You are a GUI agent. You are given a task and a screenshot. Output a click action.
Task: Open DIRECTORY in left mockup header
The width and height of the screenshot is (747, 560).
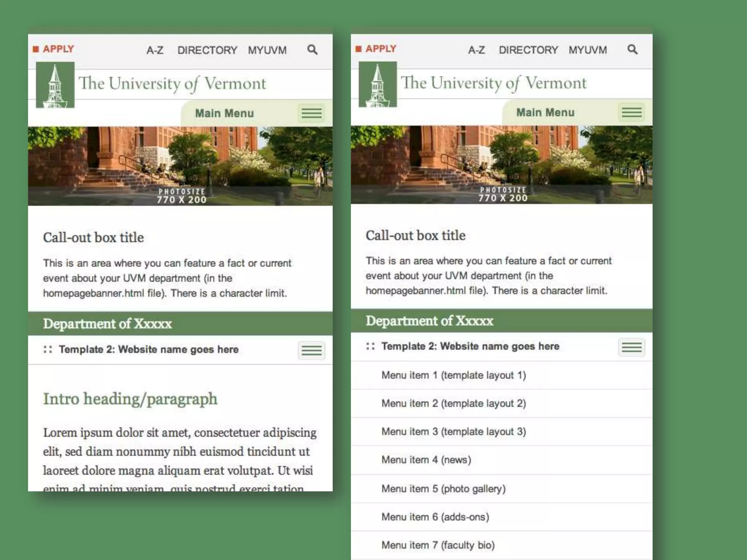(207, 50)
